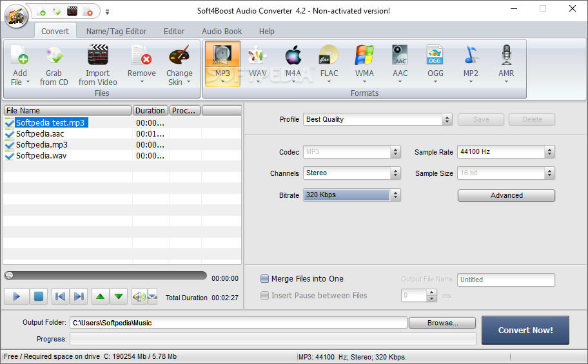Select the OGG output format
The image size is (588, 364).
tap(435, 63)
